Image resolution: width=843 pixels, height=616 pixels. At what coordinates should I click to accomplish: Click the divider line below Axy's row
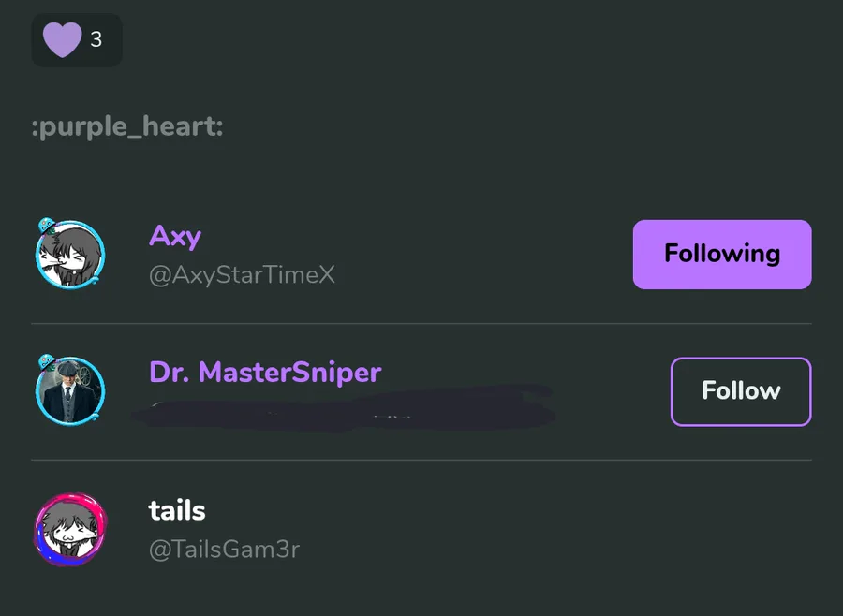tap(421, 324)
